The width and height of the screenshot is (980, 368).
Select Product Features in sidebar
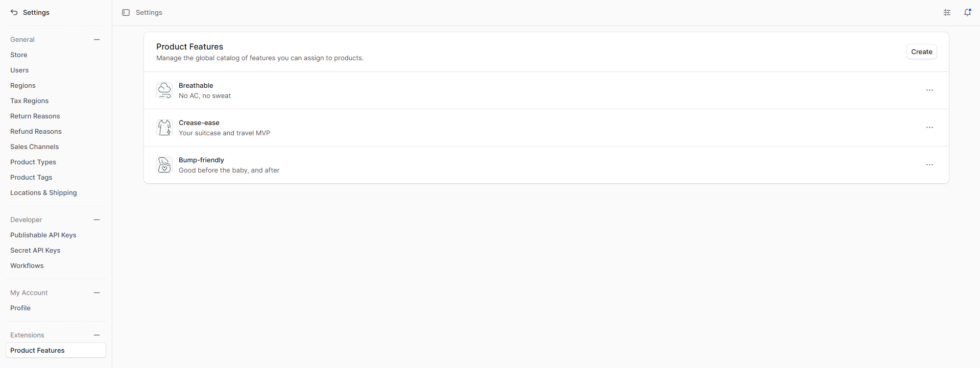pos(56,350)
